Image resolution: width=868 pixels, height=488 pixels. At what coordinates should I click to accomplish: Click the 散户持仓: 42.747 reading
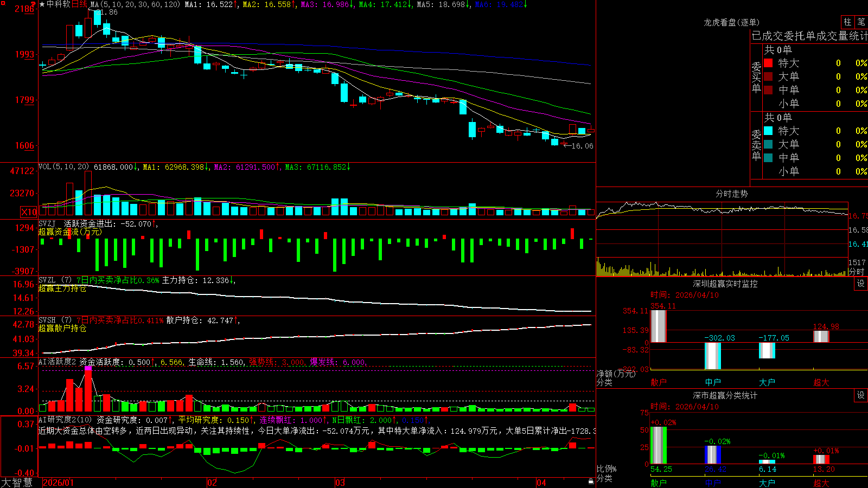[202, 320]
